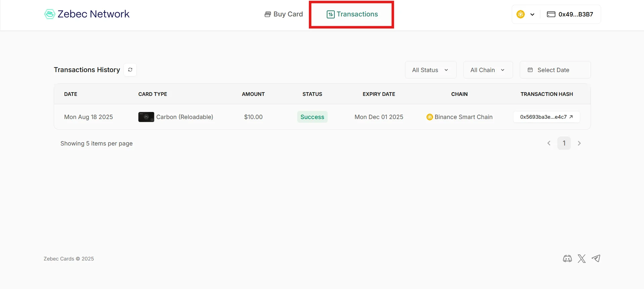Viewport: 644px width, 289px height.
Task: Click the Zebec Network logo icon
Action: tap(50, 14)
